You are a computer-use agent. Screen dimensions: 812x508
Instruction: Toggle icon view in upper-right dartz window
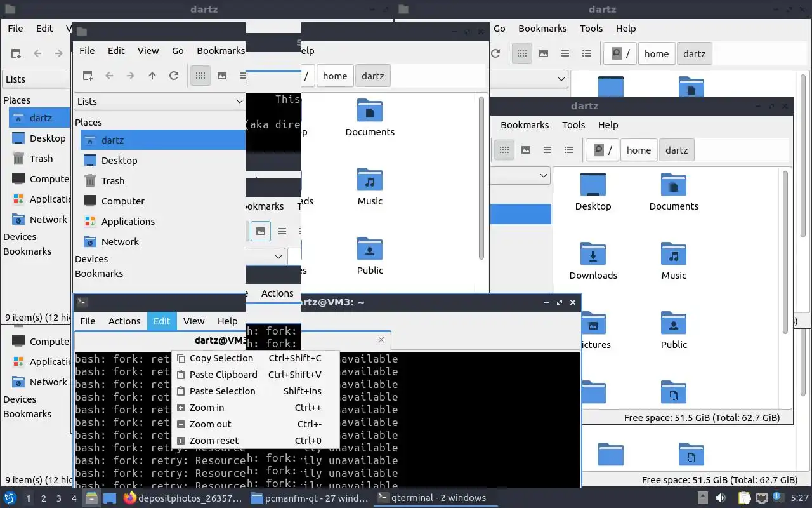521,53
